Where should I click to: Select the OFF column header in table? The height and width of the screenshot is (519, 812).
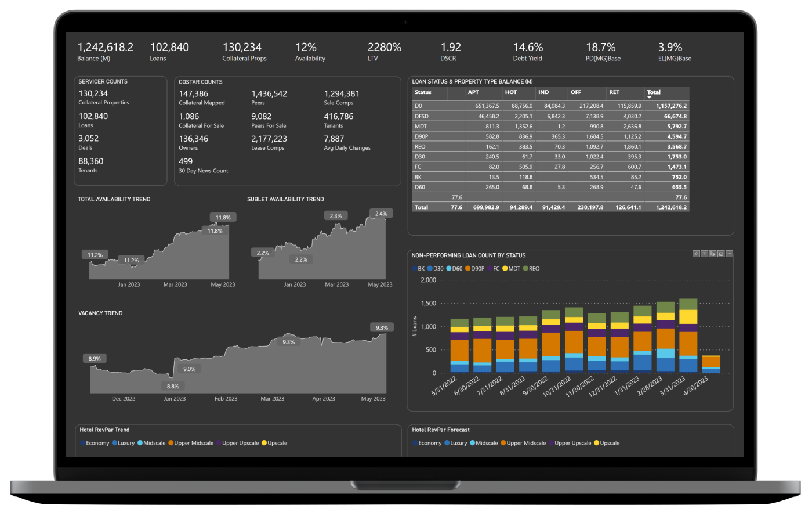(x=575, y=92)
